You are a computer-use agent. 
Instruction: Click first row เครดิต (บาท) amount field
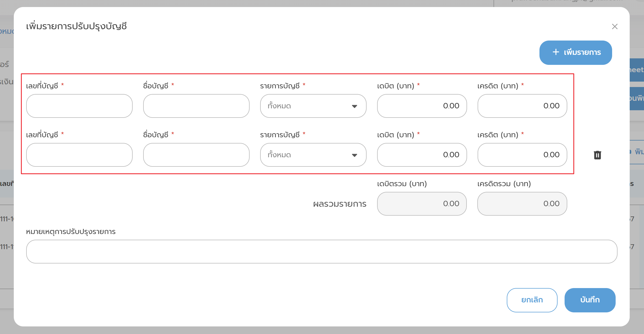[x=522, y=106]
